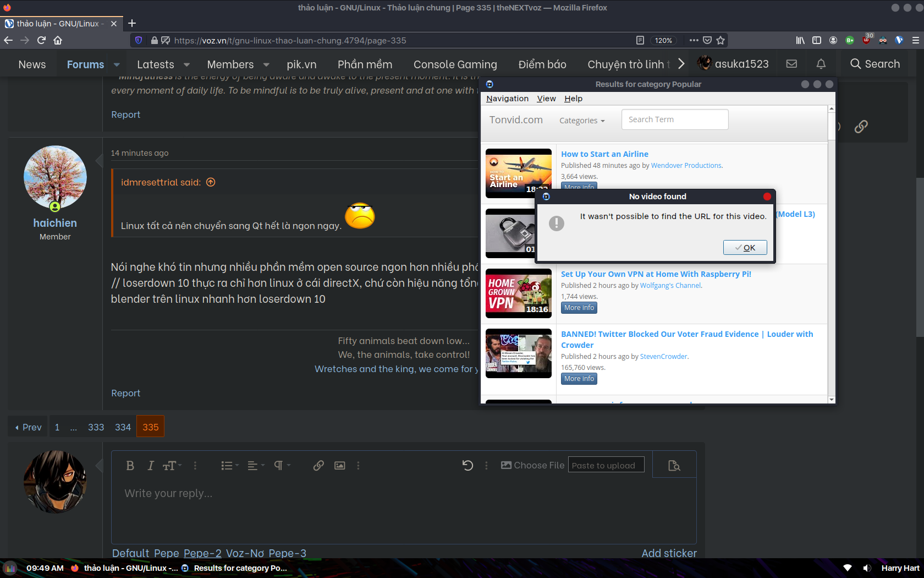This screenshot has width=924, height=578.
Task: Go to the Firefox home page
Action: click(58, 40)
